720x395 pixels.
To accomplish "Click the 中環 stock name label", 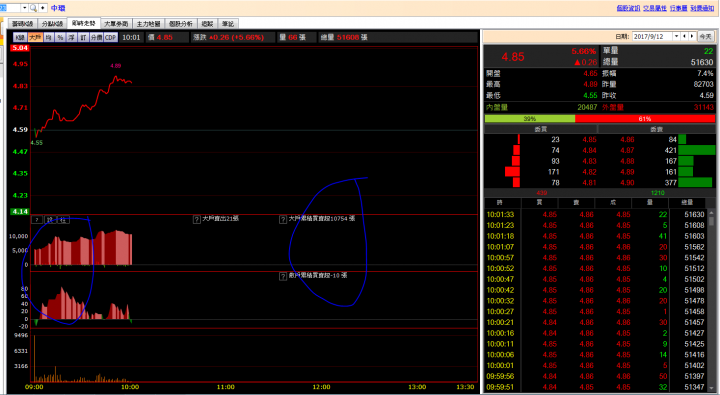I will pyautogui.click(x=58, y=8).
